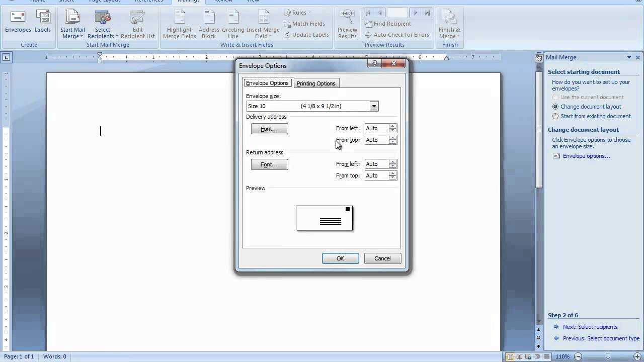
Task: Click Select Browse Object circle button
Action: (538, 338)
